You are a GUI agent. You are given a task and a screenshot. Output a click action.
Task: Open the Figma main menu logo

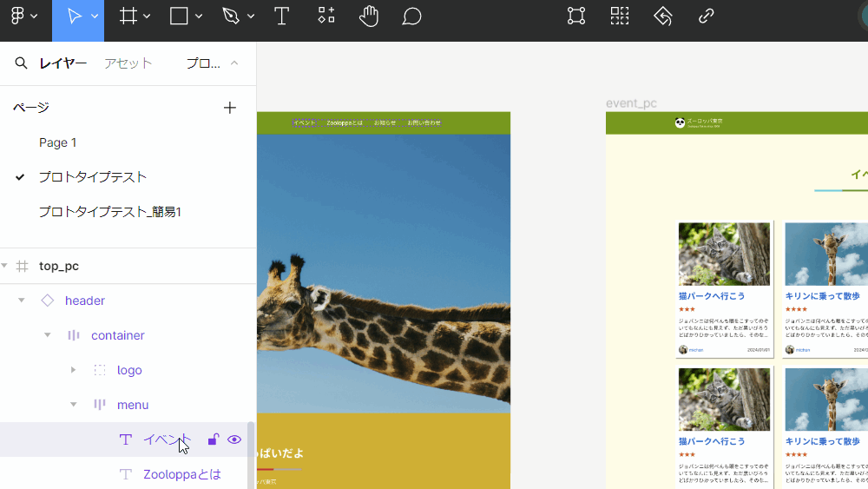coord(17,16)
